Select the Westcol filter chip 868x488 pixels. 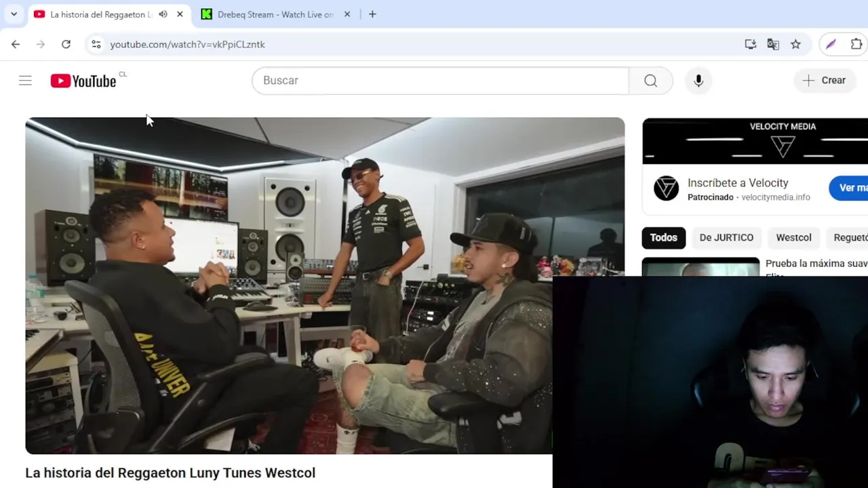click(x=793, y=237)
